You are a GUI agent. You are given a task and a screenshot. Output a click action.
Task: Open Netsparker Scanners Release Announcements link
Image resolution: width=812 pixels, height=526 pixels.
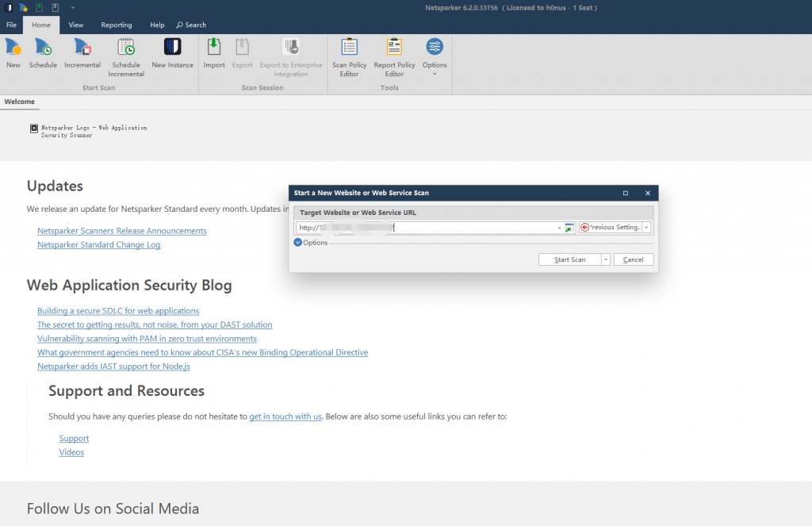click(121, 231)
